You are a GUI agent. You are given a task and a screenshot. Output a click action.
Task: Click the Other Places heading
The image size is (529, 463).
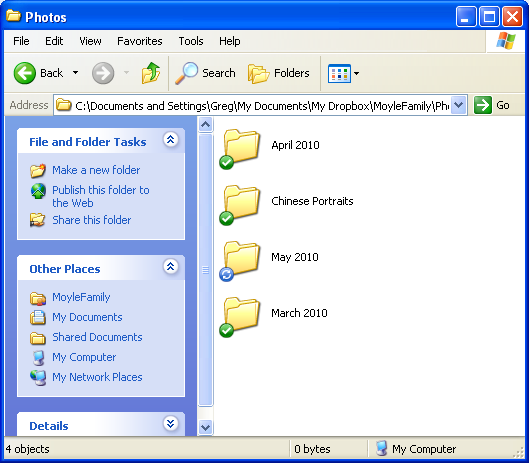pos(65,269)
